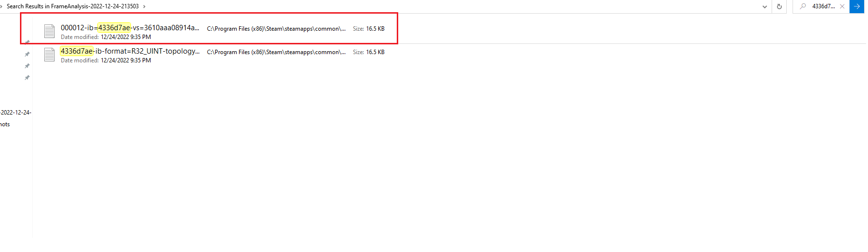
Task: Click file path of the 000012-ib result
Action: (276, 29)
